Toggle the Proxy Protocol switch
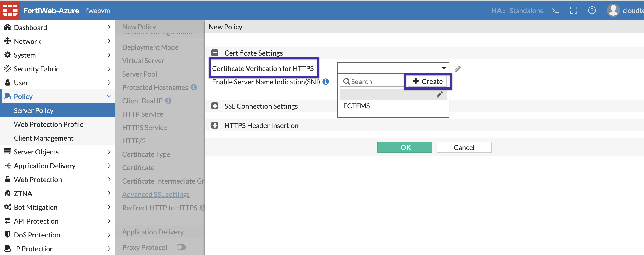Screen dimensions: 644x255 pyautogui.click(x=181, y=247)
